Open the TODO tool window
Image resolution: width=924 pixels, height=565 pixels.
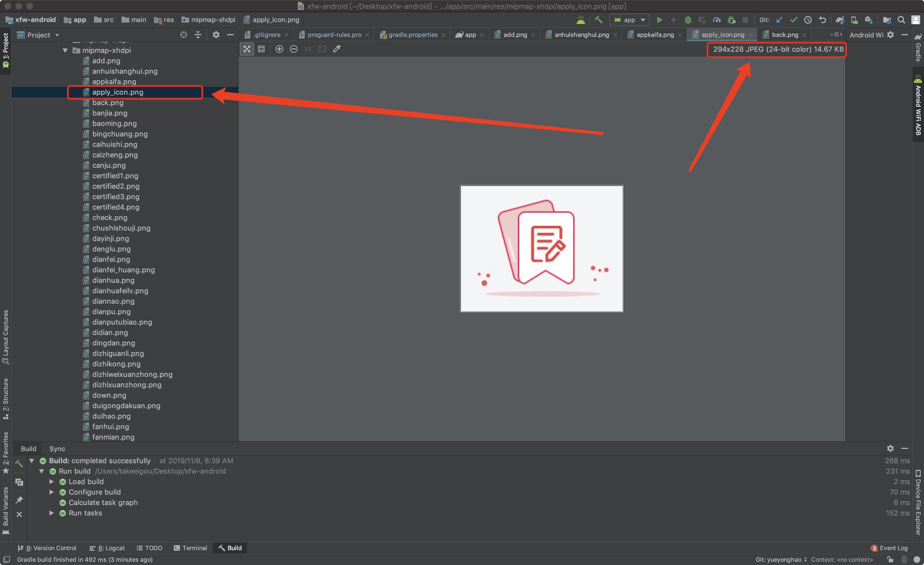[149, 548]
